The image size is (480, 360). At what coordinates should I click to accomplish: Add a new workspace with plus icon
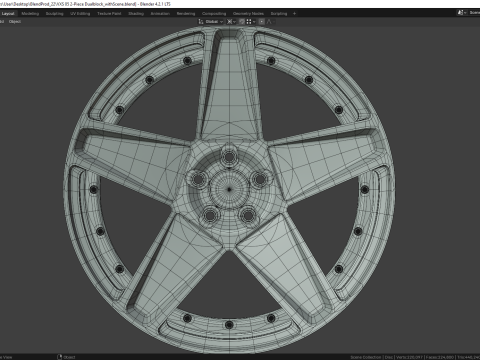[x=294, y=14]
